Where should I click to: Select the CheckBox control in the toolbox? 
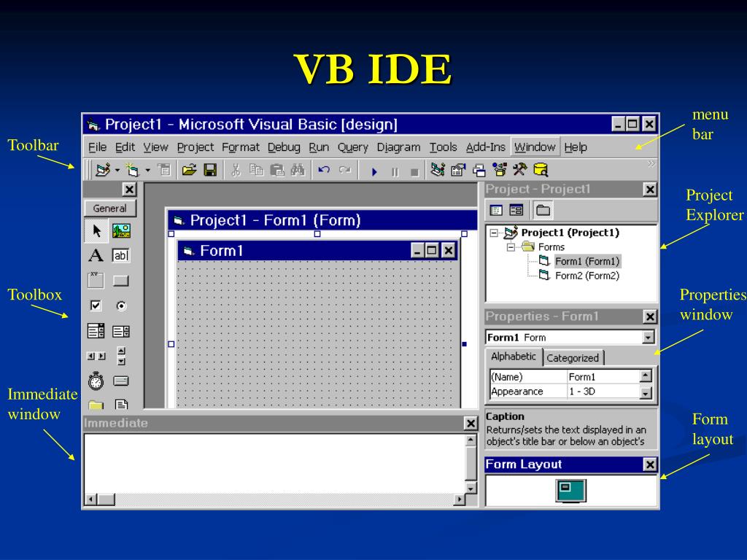[x=96, y=306]
